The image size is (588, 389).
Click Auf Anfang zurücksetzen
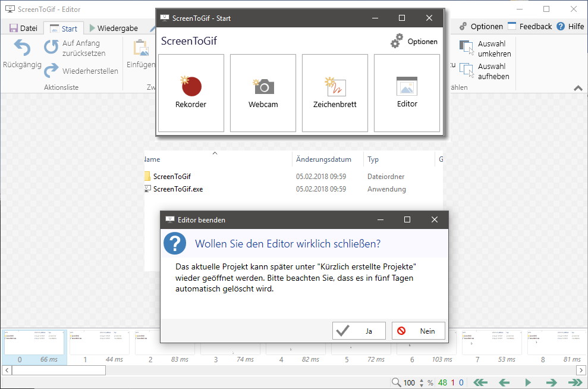pyautogui.click(x=75, y=48)
